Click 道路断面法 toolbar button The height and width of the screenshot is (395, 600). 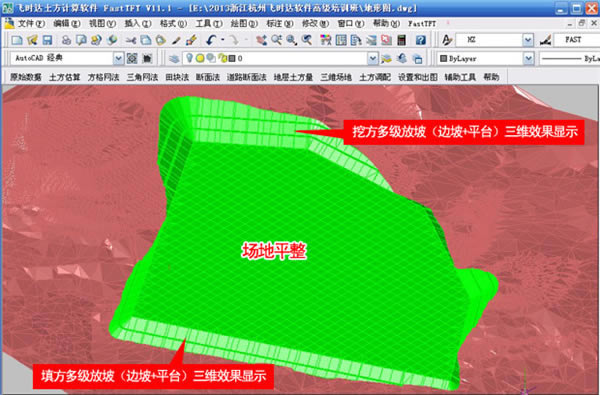tap(246, 77)
